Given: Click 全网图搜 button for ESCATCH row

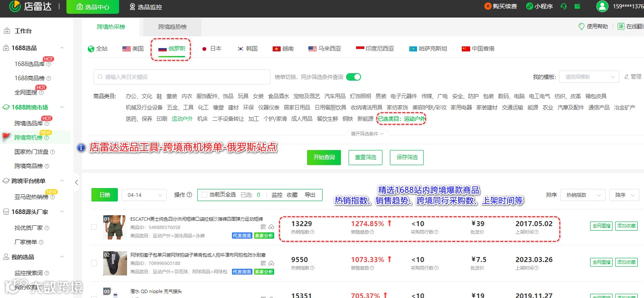Looking at the screenshot, I should click(601, 226).
